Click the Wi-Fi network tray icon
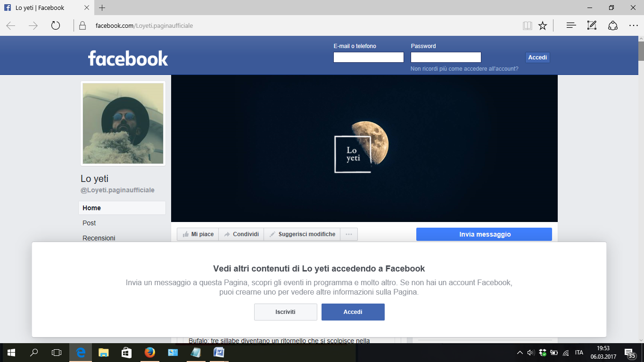The image size is (644, 362). click(566, 353)
